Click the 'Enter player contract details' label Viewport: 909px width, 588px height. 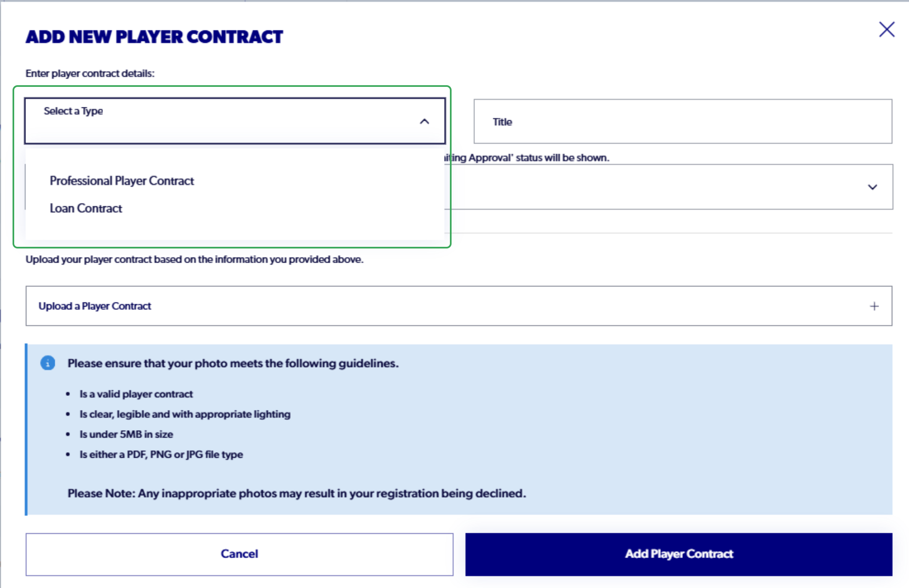click(x=90, y=73)
